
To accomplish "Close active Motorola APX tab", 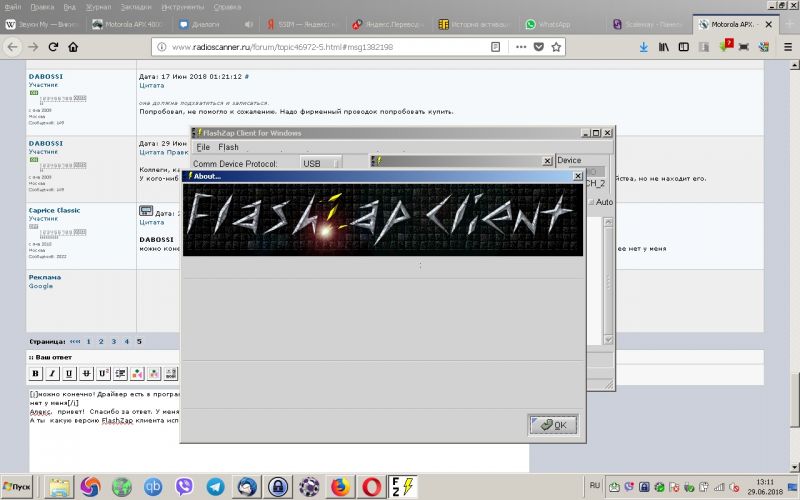I will 769,24.
